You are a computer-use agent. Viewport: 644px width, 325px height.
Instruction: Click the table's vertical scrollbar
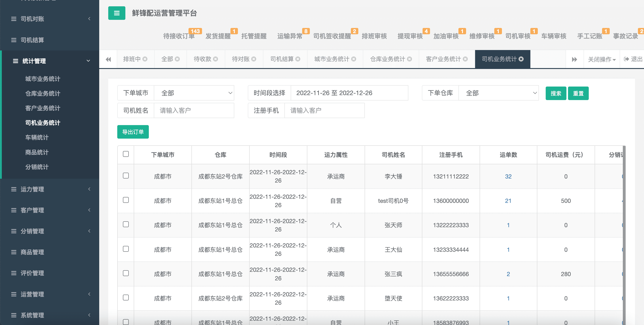click(624, 235)
